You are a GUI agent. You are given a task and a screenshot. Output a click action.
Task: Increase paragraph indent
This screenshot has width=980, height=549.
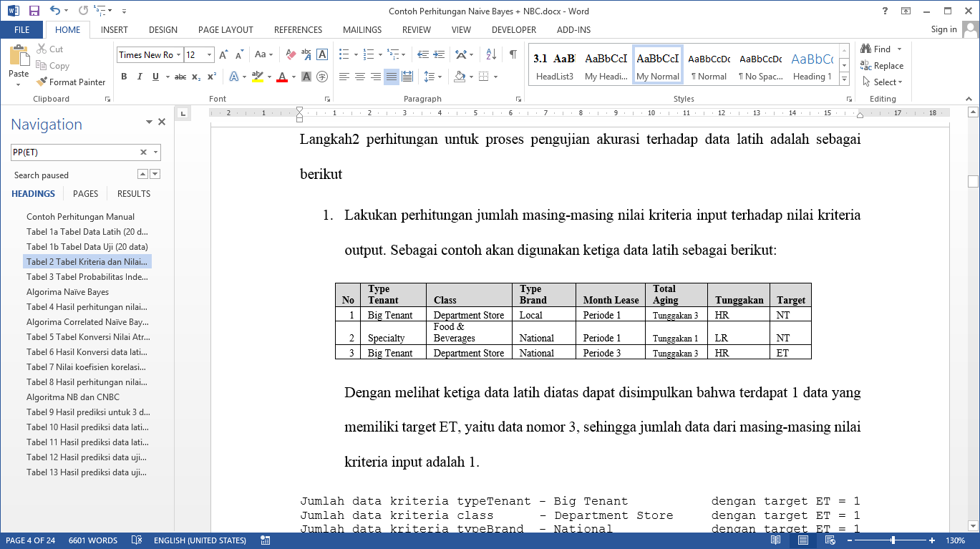[x=438, y=54]
